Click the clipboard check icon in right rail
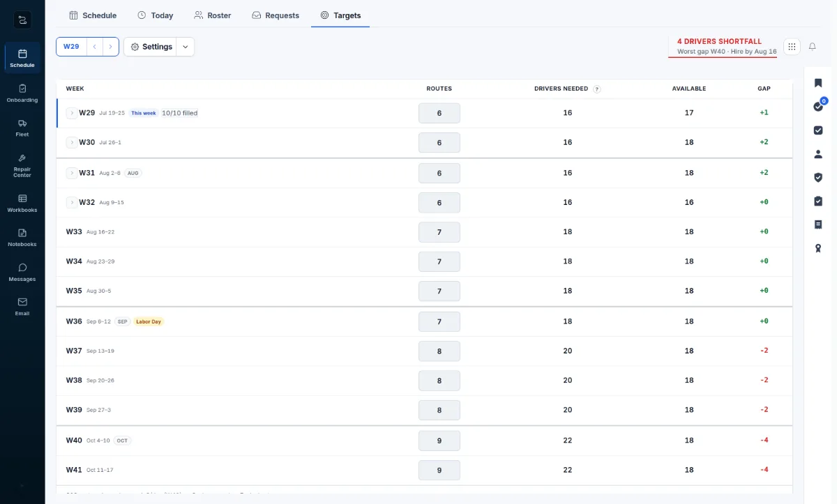This screenshot has height=504, width=837. point(818,201)
